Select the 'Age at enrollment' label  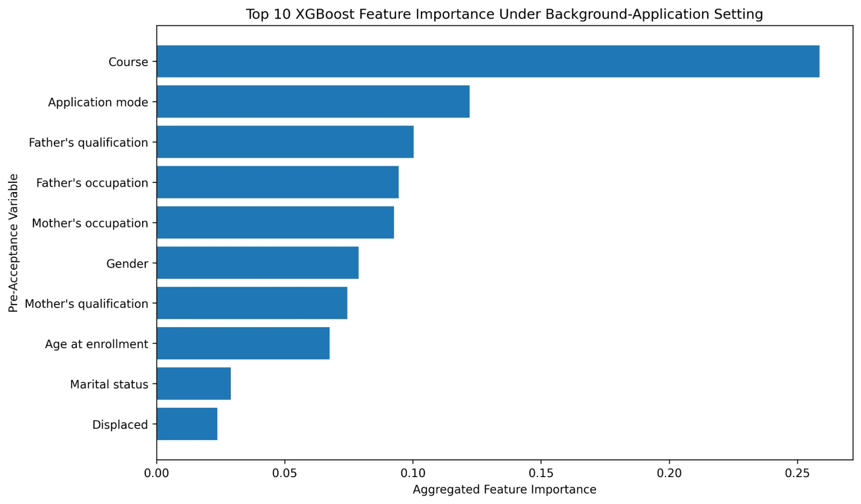tap(96, 344)
